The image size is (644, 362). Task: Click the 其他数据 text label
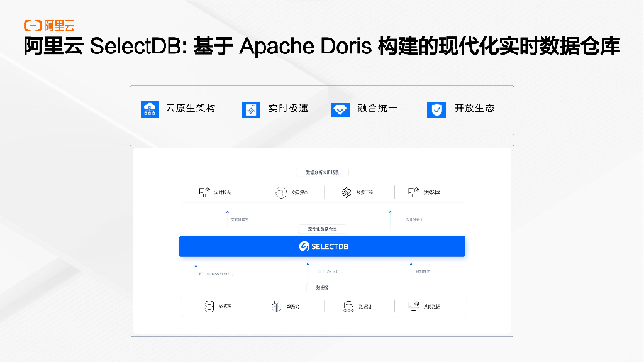point(431,307)
